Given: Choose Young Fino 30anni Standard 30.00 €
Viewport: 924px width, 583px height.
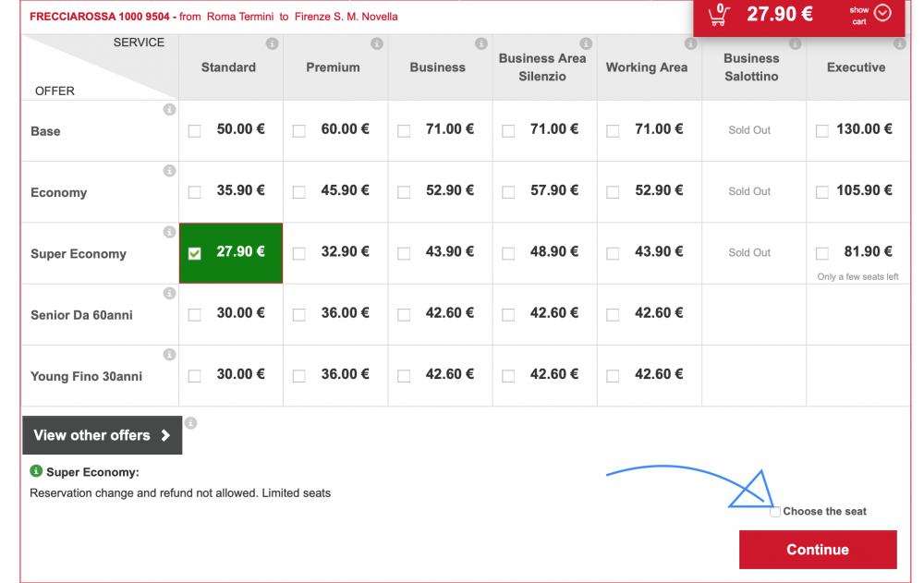Looking at the screenshot, I should point(194,376).
